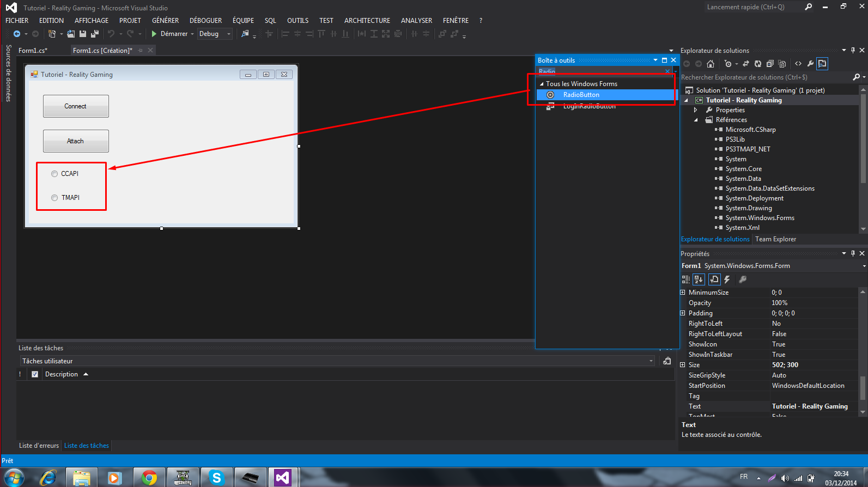Switch to the Team Explorer tab
The width and height of the screenshot is (868, 487).
tap(775, 239)
